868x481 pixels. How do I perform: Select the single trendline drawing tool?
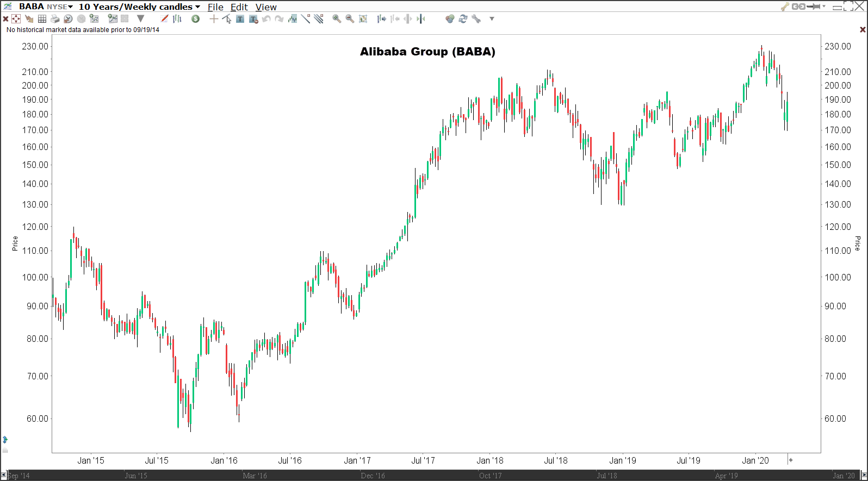click(306, 19)
